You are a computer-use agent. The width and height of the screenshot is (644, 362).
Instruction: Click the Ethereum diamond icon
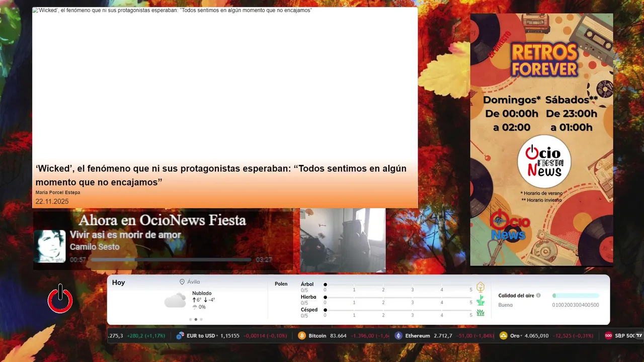pos(398,336)
